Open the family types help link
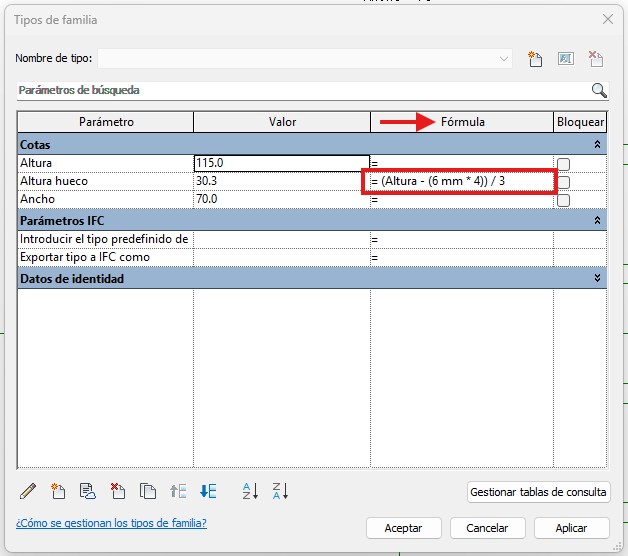 pyautogui.click(x=111, y=523)
